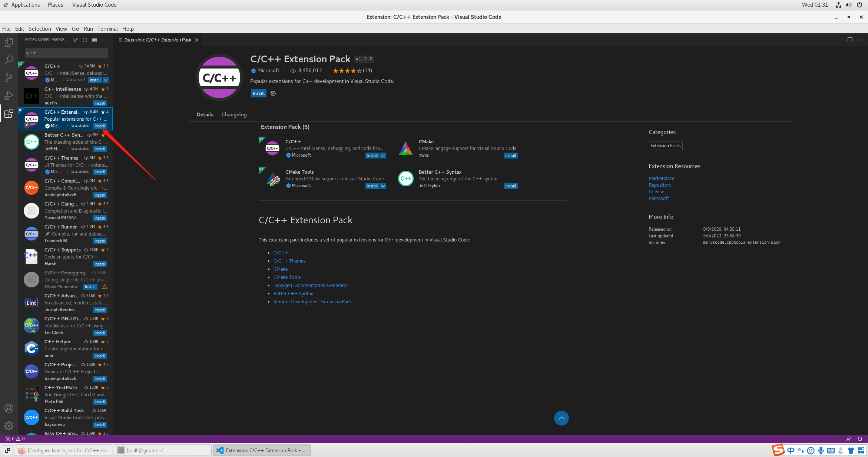
Task: Expand Install dropdown for CMake Tools pack item
Action: coord(383,186)
